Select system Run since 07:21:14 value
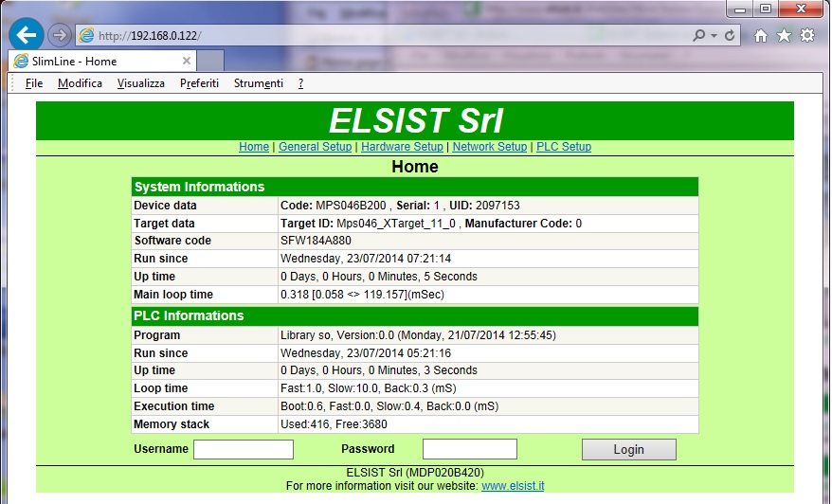This screenshot has width=832, height=504. coord(366,259)
